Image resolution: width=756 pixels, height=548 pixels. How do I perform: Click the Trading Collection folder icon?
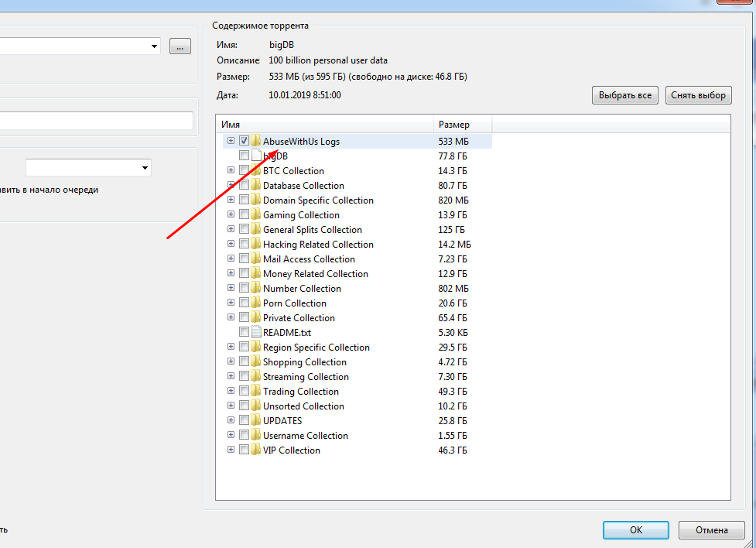(255, 392)
